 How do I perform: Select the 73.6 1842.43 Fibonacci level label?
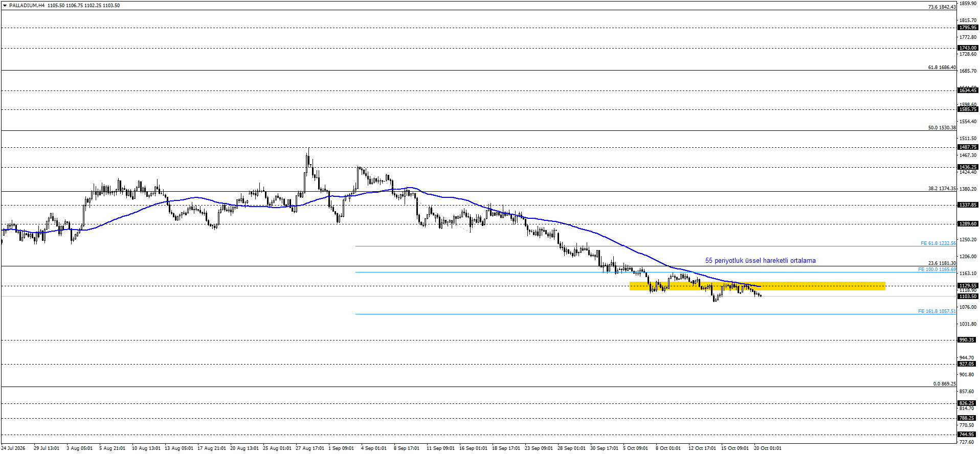point(942,7)
